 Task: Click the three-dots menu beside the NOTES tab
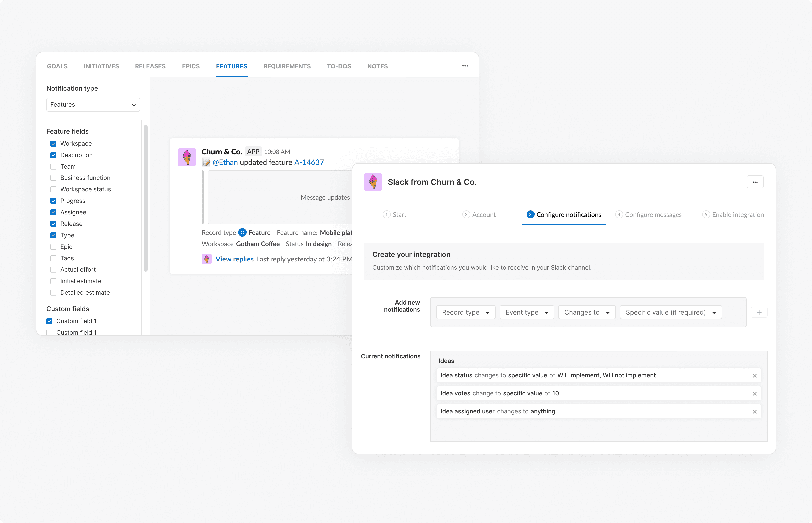coord(465,66)
